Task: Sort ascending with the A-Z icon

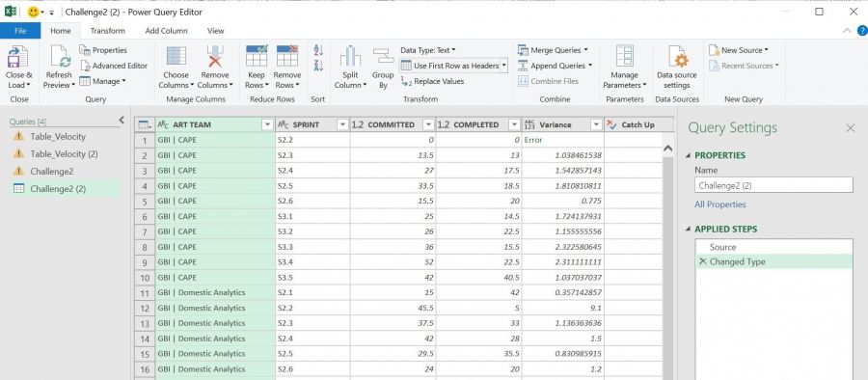Action: click(x=318, y=50)
